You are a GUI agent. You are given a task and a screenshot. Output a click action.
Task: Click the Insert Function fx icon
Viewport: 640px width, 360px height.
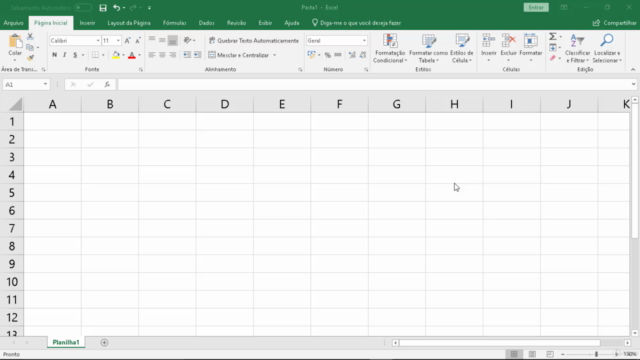click(107, 84)
